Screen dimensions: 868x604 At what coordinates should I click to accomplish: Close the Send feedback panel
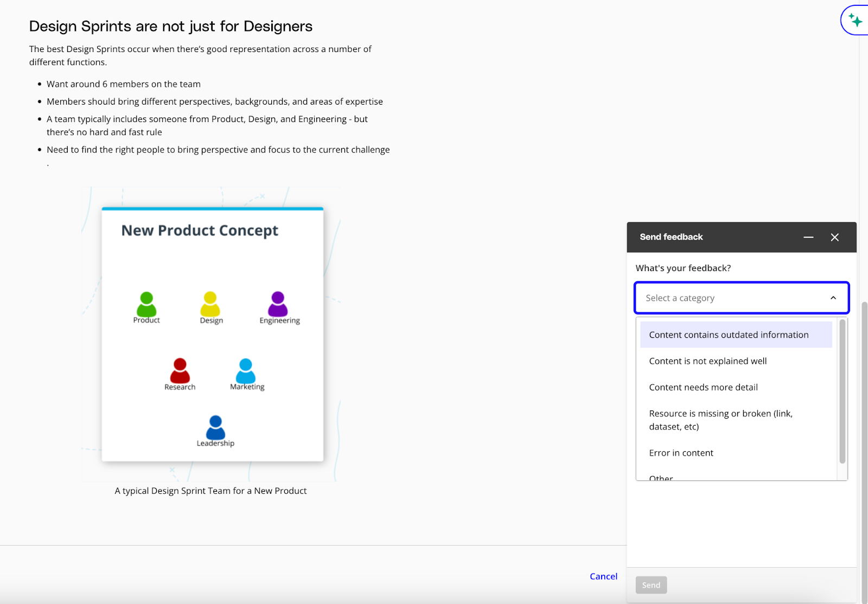tap(834, 237)
